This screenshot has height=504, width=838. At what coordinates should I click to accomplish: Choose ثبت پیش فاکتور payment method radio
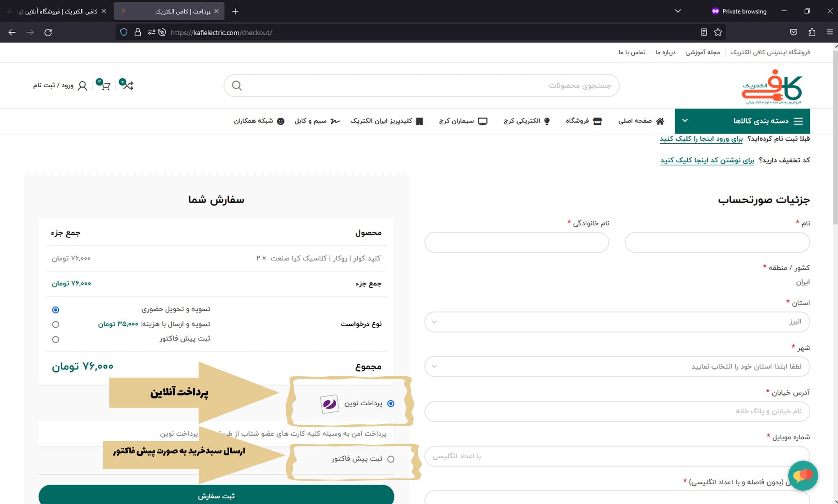click(x=391, y=459)
